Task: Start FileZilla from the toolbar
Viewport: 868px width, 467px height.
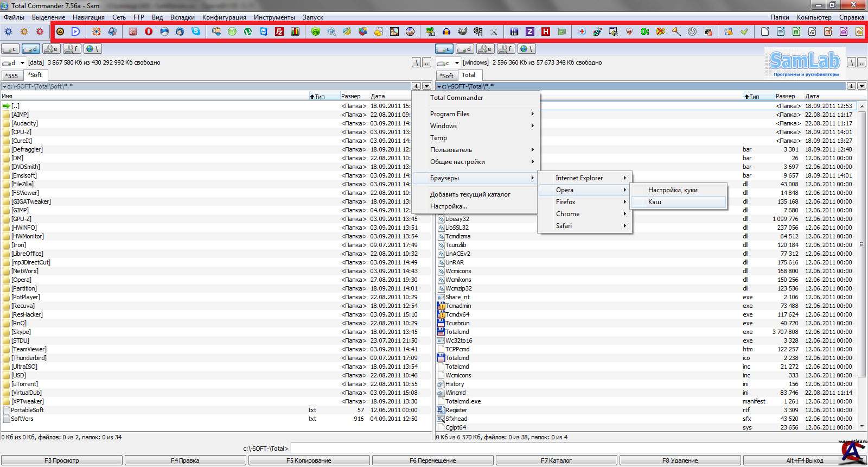Action: coord(279,31)
